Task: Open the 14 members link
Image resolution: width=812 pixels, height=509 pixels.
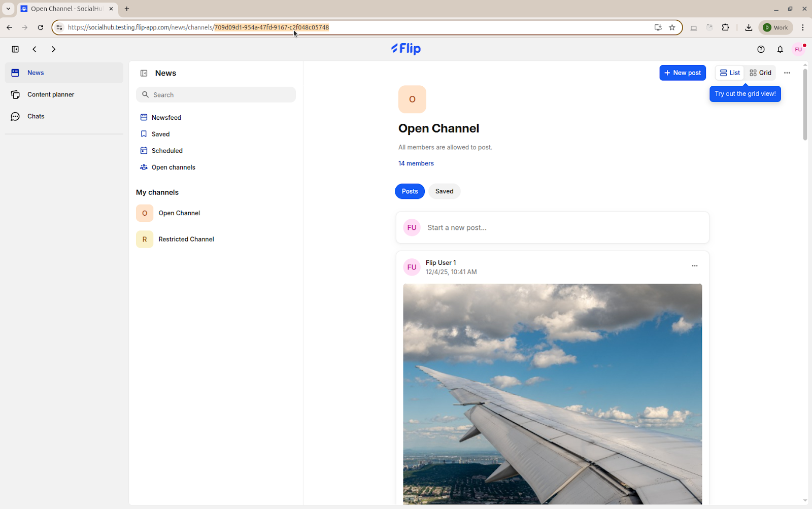Action: [416, 163]
